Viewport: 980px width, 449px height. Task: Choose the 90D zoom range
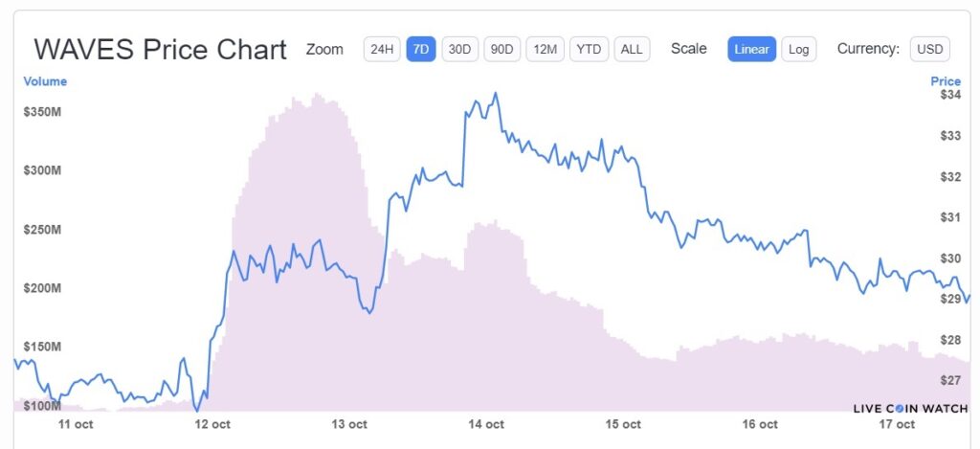coord(501,50)
